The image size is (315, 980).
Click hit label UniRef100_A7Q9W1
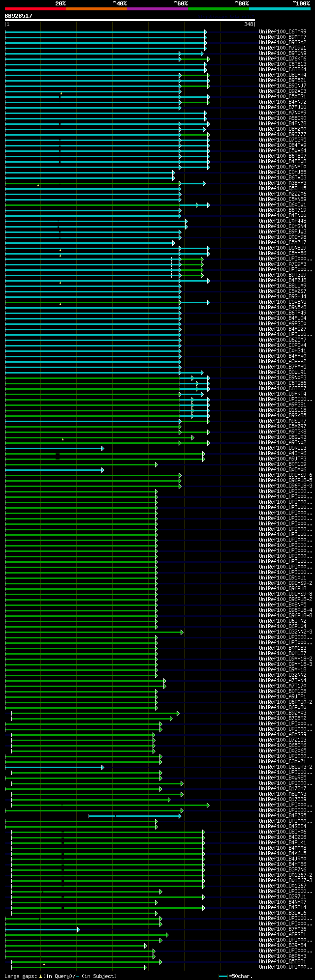coord(283,48)
